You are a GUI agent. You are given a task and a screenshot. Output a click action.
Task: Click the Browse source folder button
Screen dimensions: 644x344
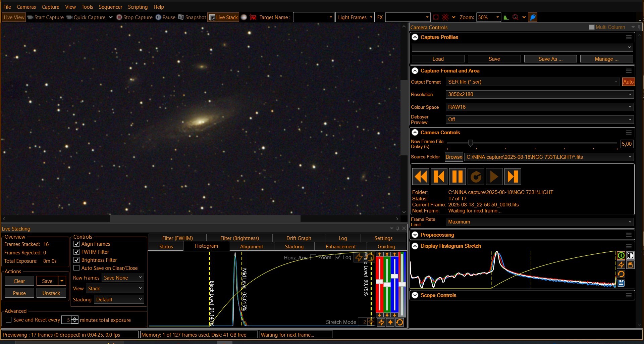click(454, 157)
